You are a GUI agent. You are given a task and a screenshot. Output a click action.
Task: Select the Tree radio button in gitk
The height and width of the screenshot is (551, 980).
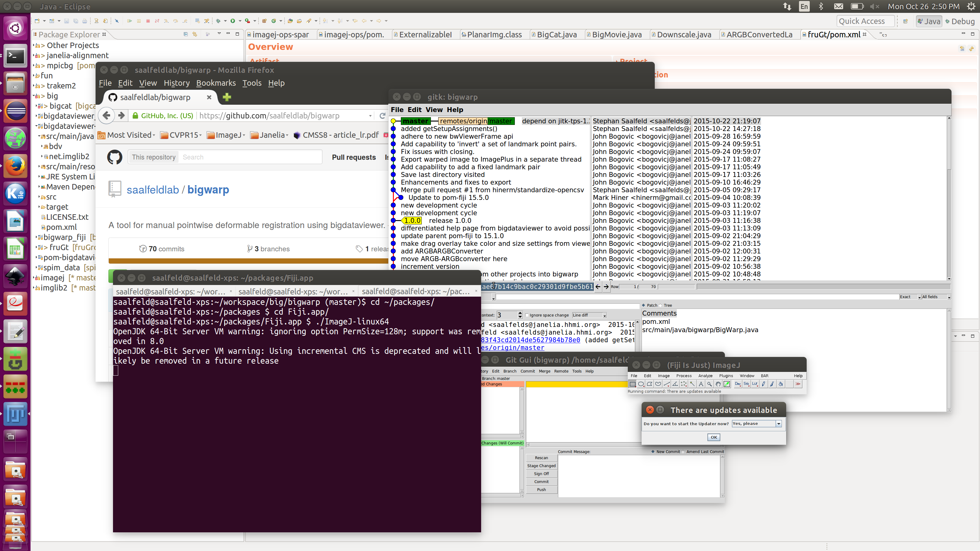(661, 305)
